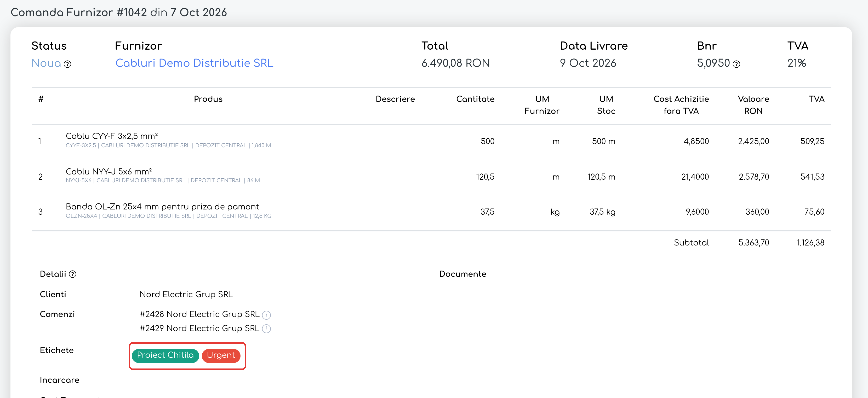Click the Documente section heading
Viewport: 868px width, 398px height.
tap(462, 274)
